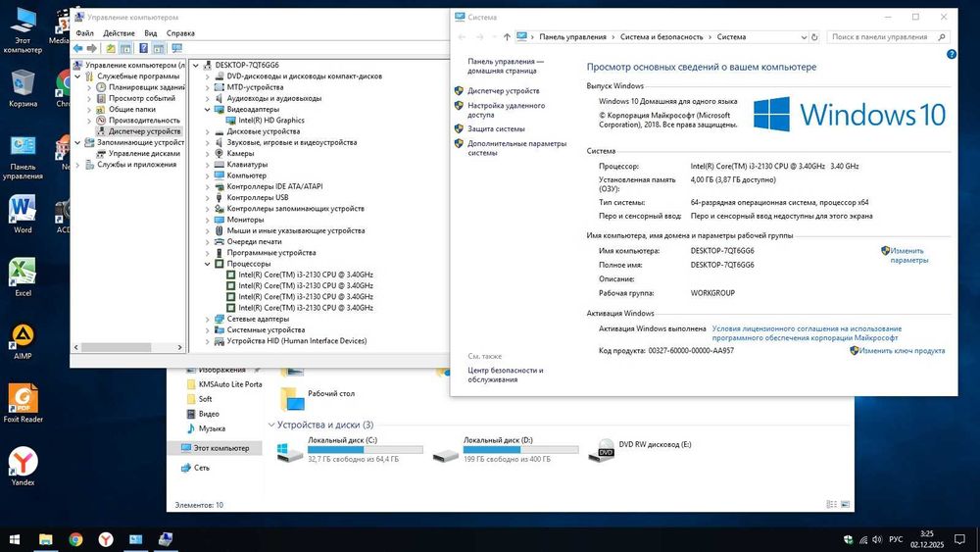Select Локальный диск (D:) in Explorer

pyautogui.click(x=506, y=449)
